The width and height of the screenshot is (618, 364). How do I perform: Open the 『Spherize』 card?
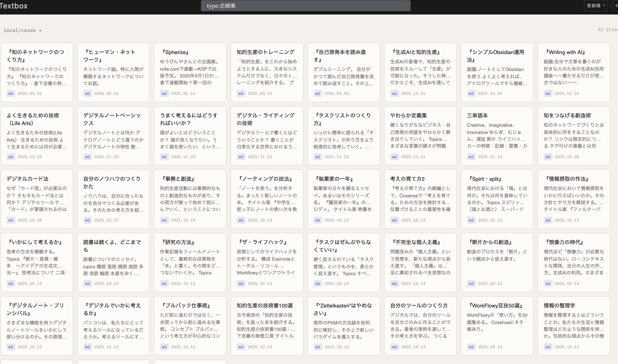[190, 73]
